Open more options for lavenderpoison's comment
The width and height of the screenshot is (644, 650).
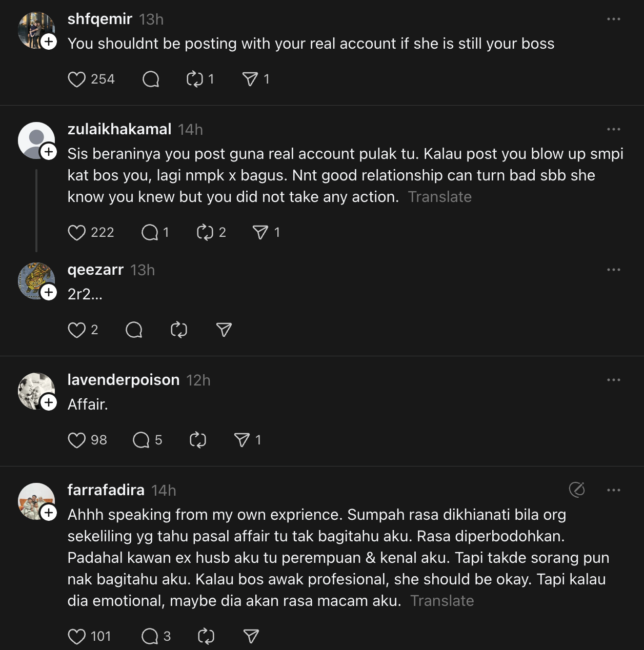pyautogui.click(x=613, y=380)
